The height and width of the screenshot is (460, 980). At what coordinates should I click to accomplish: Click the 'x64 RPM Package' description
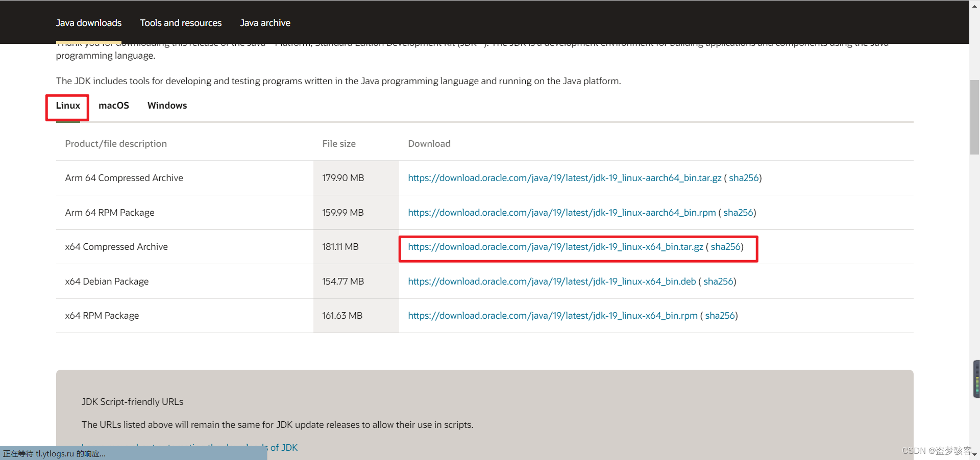pyautogui.click(x=102, y=316)
